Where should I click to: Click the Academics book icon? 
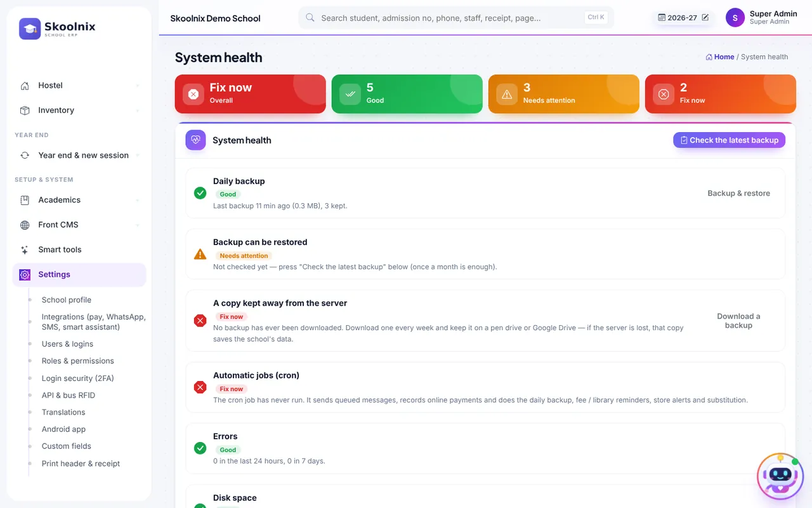click(x=25, y=200)
